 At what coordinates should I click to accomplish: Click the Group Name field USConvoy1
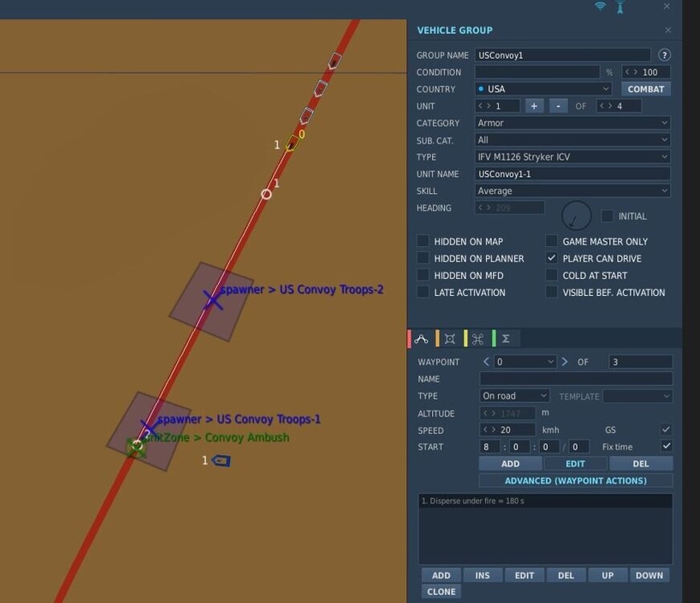[562, 55]
